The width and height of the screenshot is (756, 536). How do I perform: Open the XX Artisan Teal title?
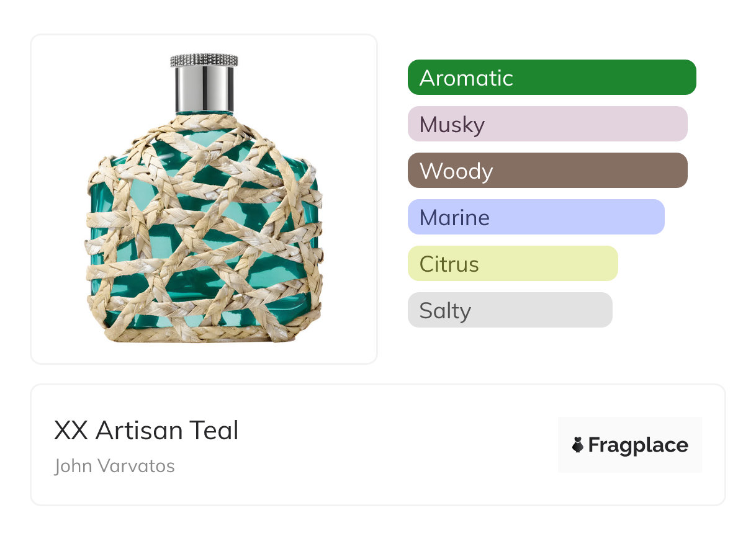(146, 431)
